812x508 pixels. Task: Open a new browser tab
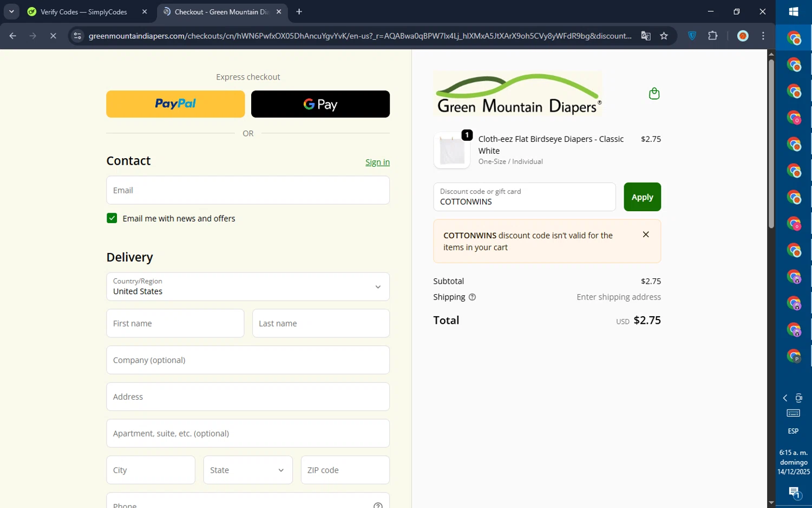click(x=299, y=12)
